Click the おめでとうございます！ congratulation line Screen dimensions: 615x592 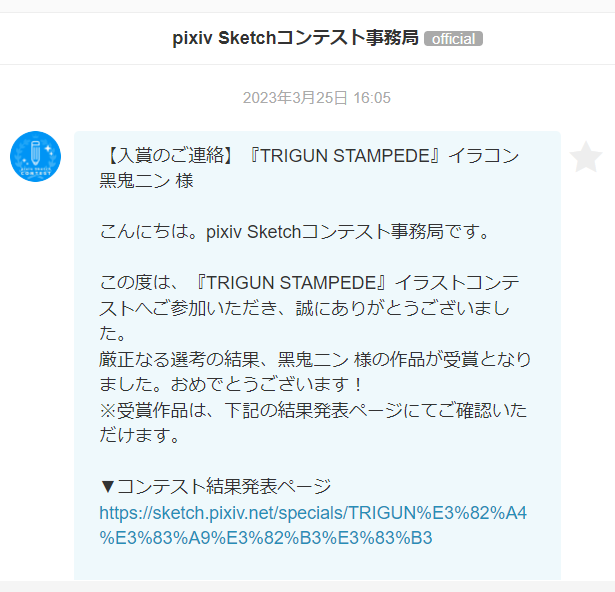(231, 384)
